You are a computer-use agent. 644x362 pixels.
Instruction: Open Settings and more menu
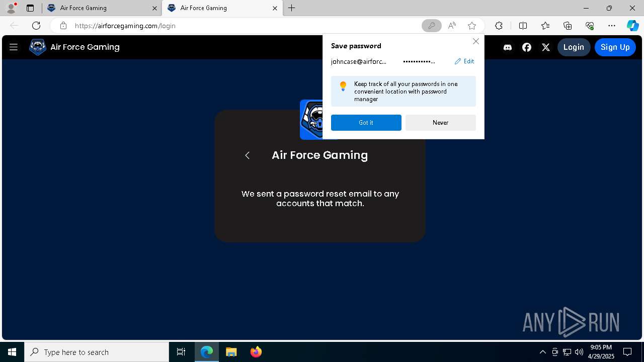[612, 26]
